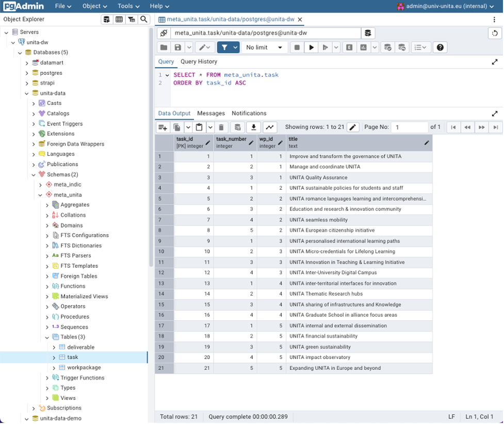504x424 pixels.
Task: Select row header number 12
Action: click(164, 272)
